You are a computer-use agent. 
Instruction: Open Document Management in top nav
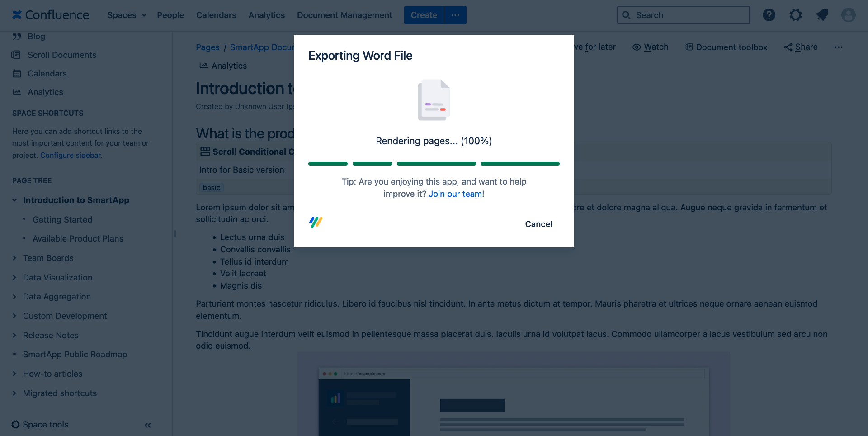[x=344, y=15]
